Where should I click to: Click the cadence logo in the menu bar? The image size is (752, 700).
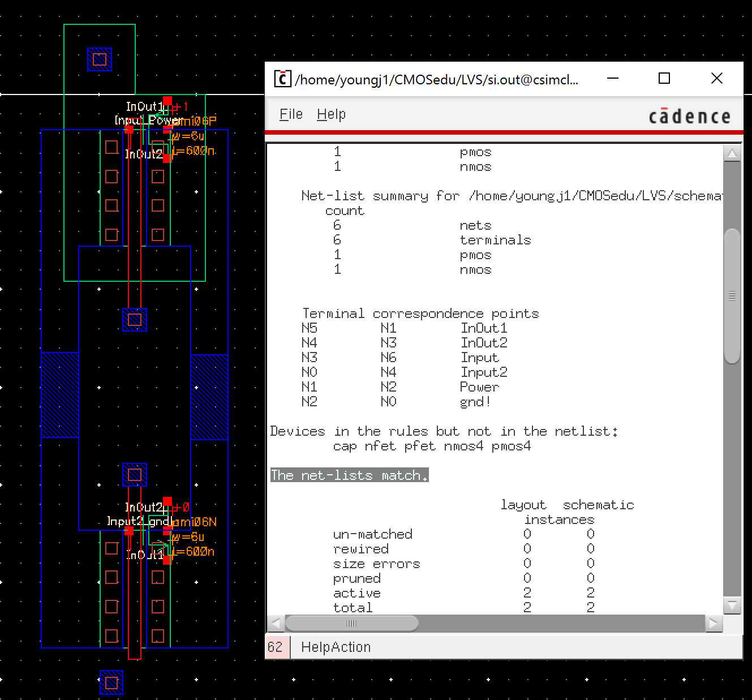pos(689,116)
